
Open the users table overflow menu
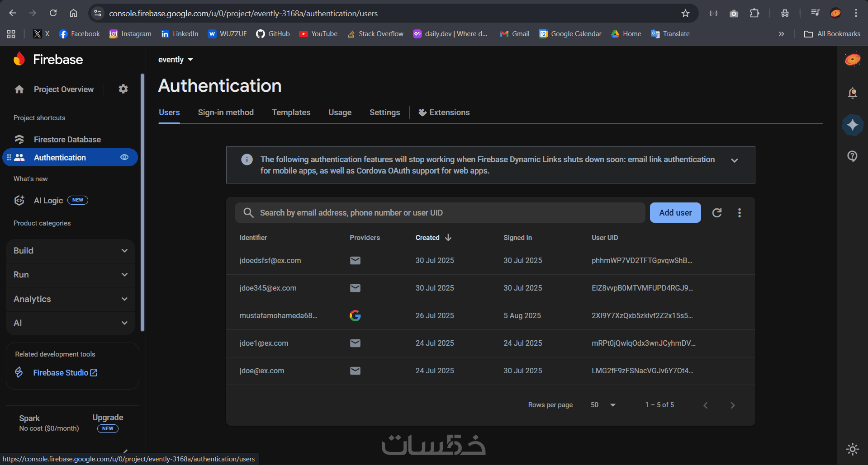tap(740, 212)
